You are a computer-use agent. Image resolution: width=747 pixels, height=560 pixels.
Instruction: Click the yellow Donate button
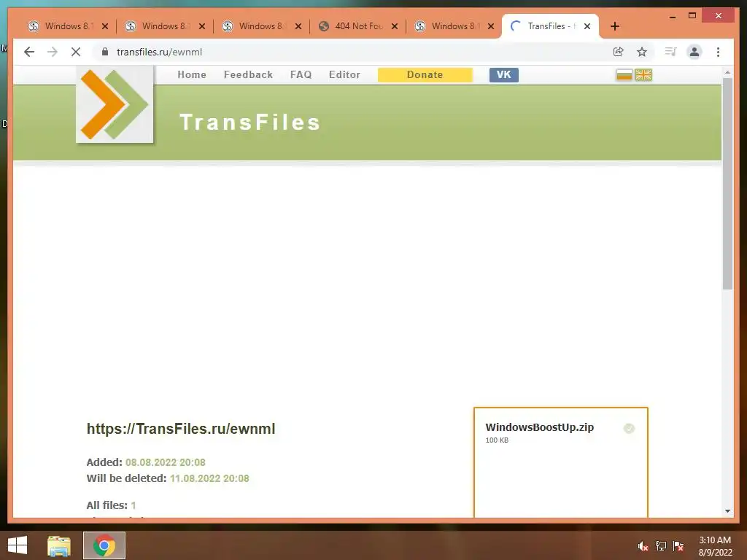pos(425,75)
